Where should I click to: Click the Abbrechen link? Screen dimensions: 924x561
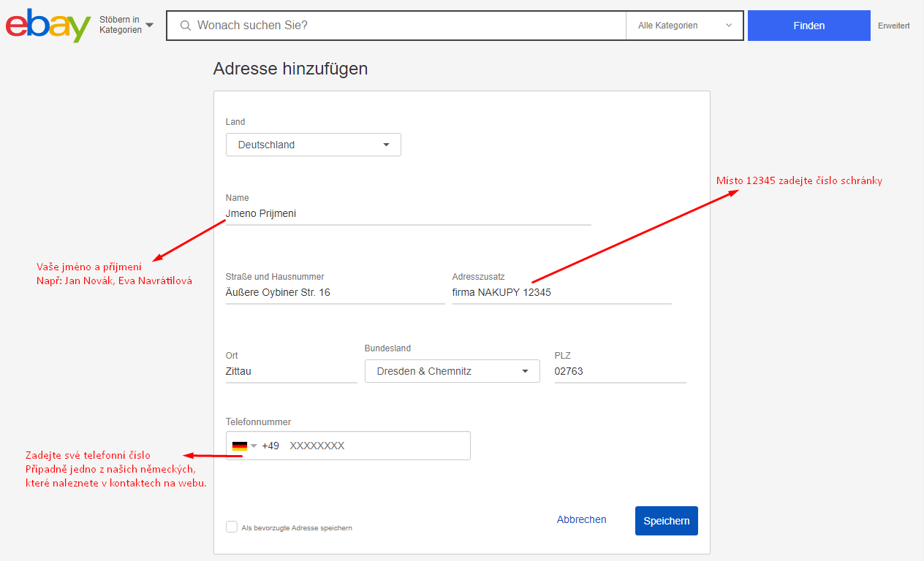[x=582, y=519]
